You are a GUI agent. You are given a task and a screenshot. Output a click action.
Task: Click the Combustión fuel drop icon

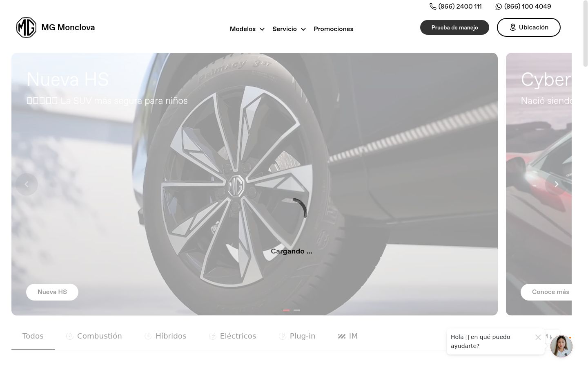70,336
